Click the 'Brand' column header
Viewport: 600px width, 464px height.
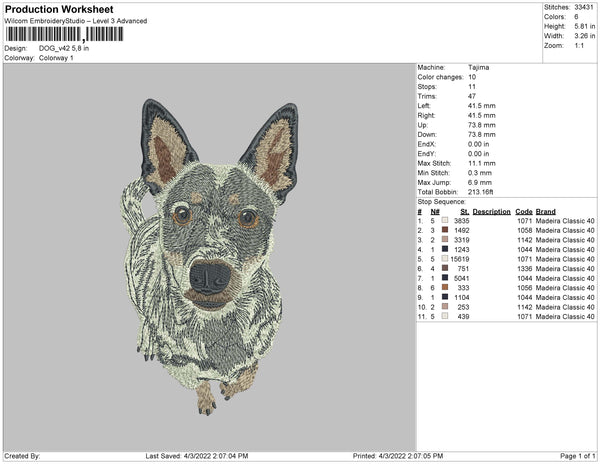tap(546, 212)
